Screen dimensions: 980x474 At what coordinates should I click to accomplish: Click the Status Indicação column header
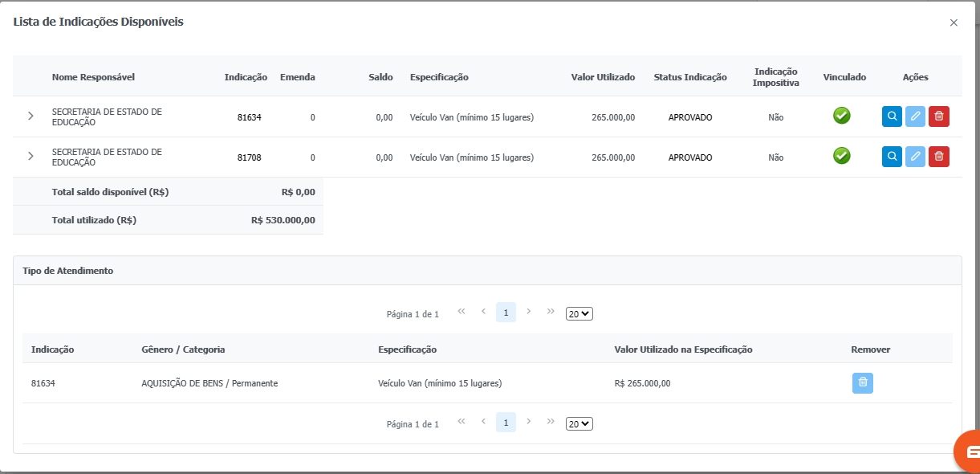[689, 77]
